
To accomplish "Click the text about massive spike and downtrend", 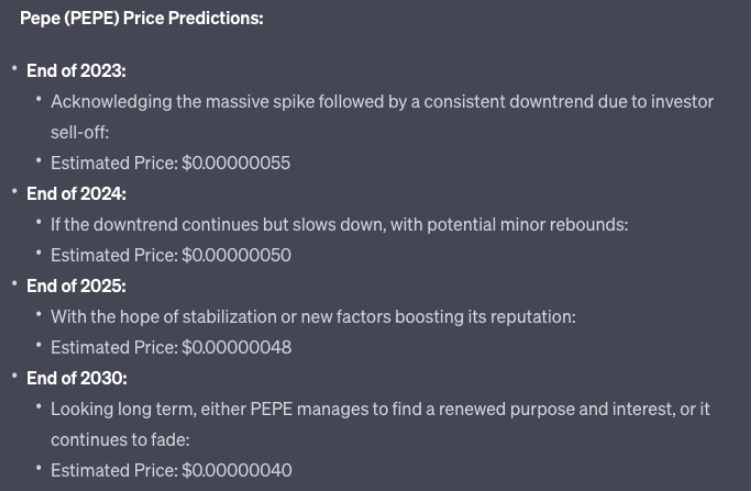I will (x=382, y=102).
